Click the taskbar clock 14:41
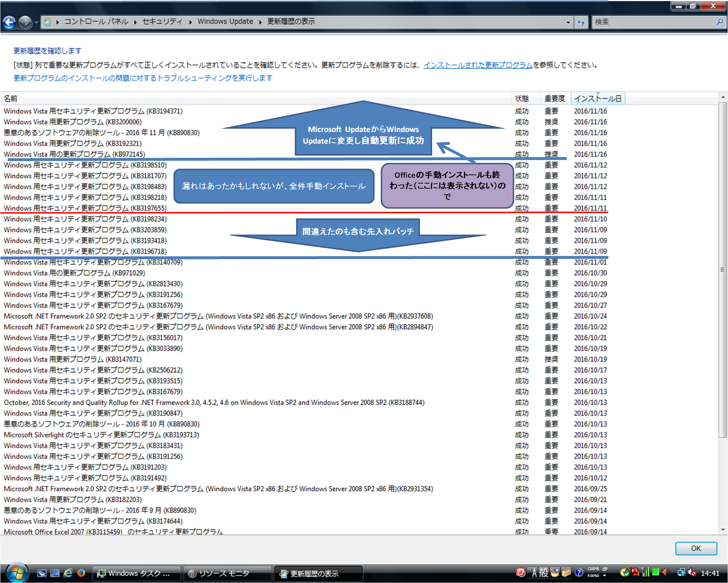 tap(710, 574)
